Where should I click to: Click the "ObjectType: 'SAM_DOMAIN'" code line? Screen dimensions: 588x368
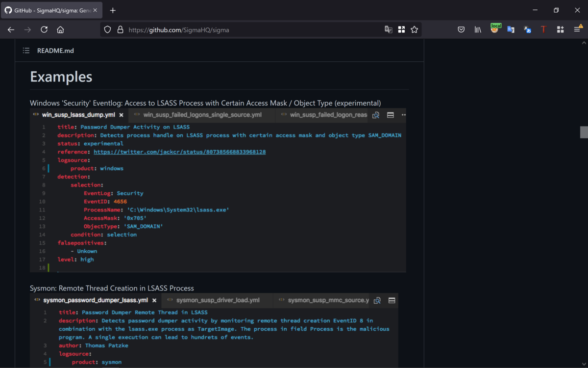[x=123, y=227]
